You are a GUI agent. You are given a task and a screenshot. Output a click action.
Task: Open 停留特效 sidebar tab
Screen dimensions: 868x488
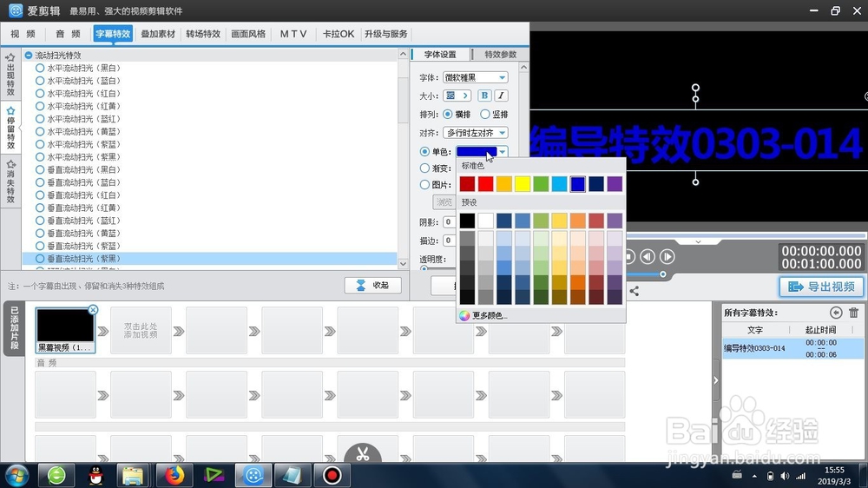pyautogui.click(x=10, y=129)
